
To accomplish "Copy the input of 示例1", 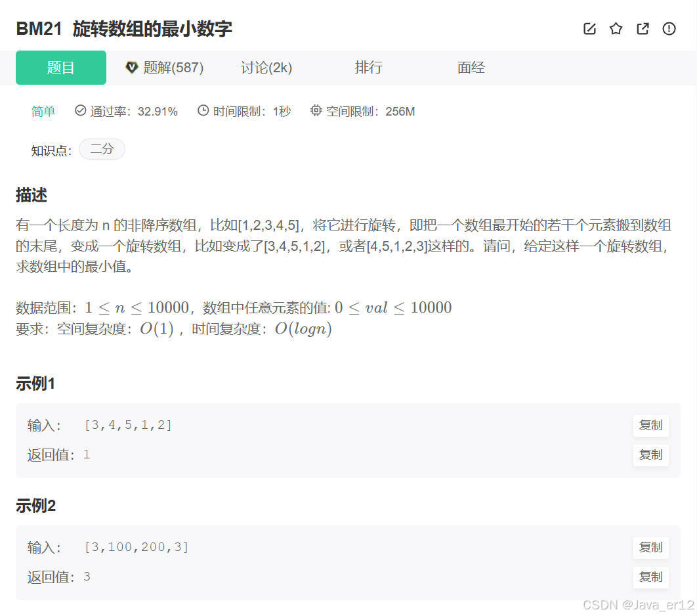I will (x=650, y=425).
